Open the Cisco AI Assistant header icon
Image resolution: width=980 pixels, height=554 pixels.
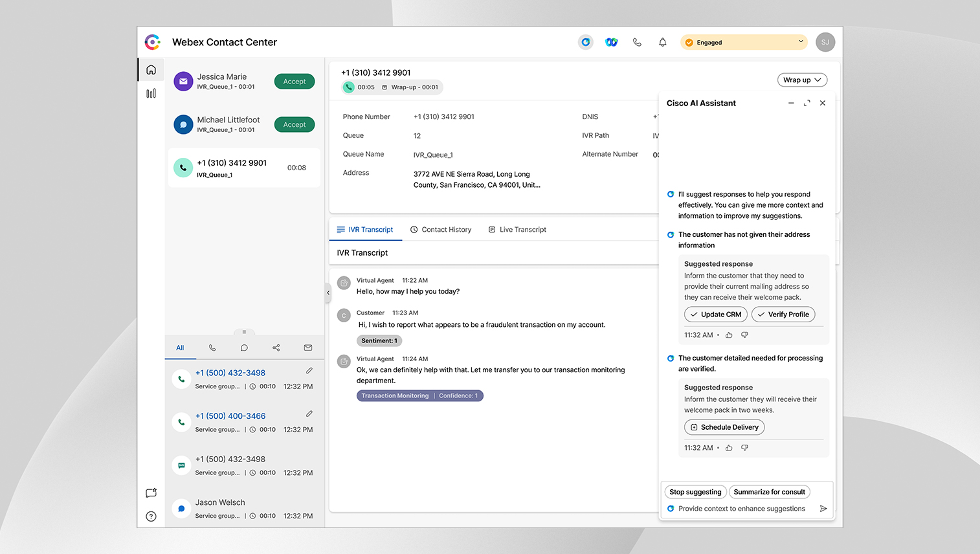[x=585, y=42]
